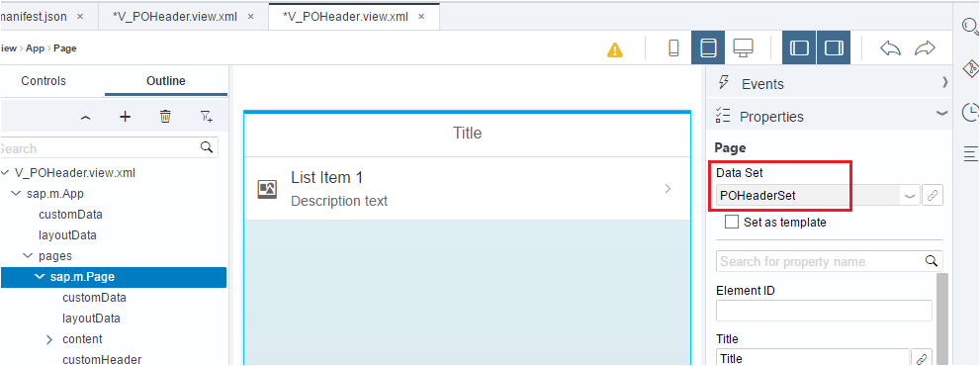Select the tablet device preview
Viewport: 980px width, 366px height.
click(708, 48)
